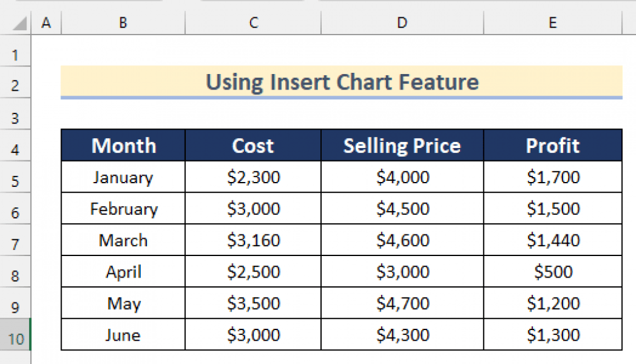636x364 pixels.
Task: Select column B header
Action: (x=123, y=23)
